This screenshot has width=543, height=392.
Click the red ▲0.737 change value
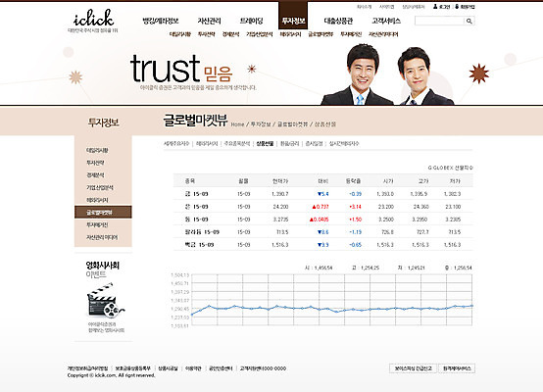click(321, 207)
